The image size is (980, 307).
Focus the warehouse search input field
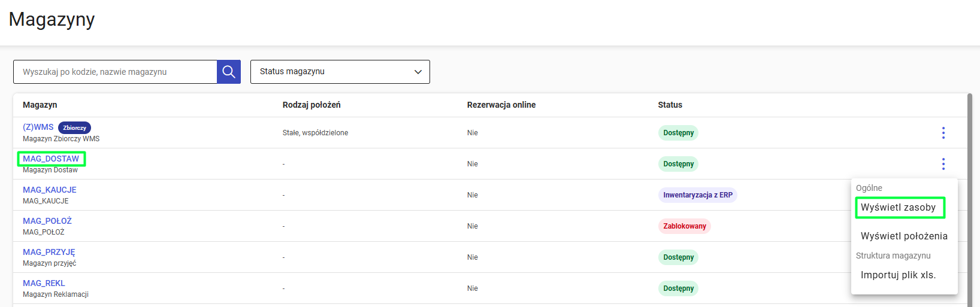point(115,72)
